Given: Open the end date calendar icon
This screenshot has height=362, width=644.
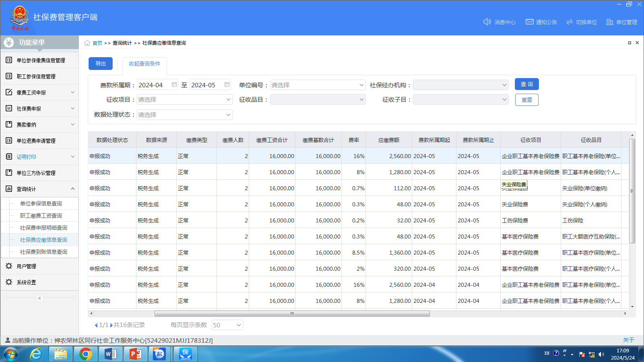Looking at the screenshot, I should tap(227, 85).
